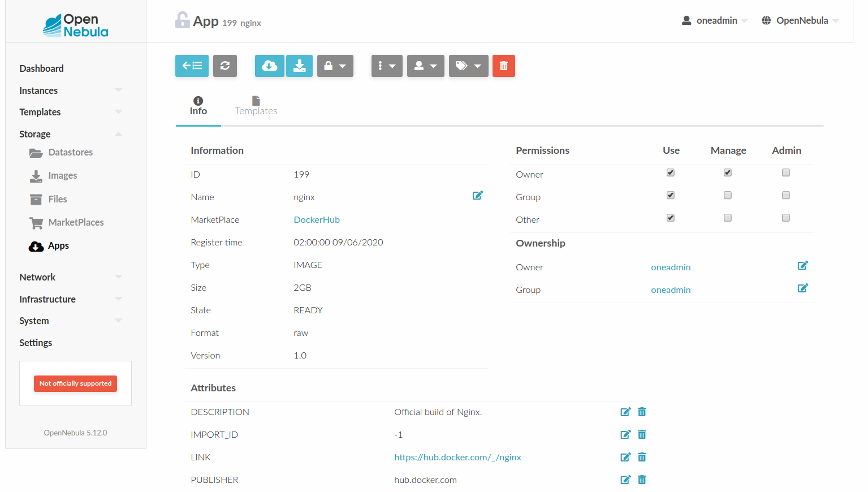Toggle Owner Manage permission
This screenshot has height=492, width=868.
(728, 172)
